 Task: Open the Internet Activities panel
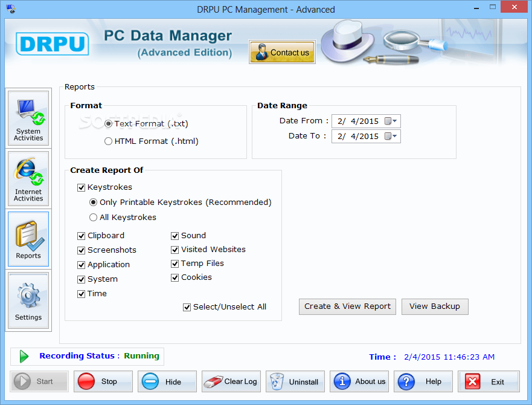(x=28, y=179)
